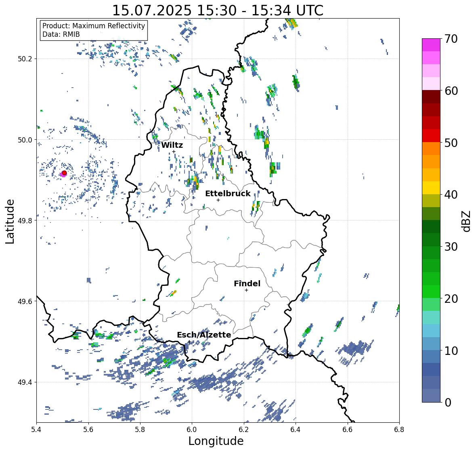Click the colorbar label '0'
Viewport: 476px width, 451px height.
pos(448,403)
